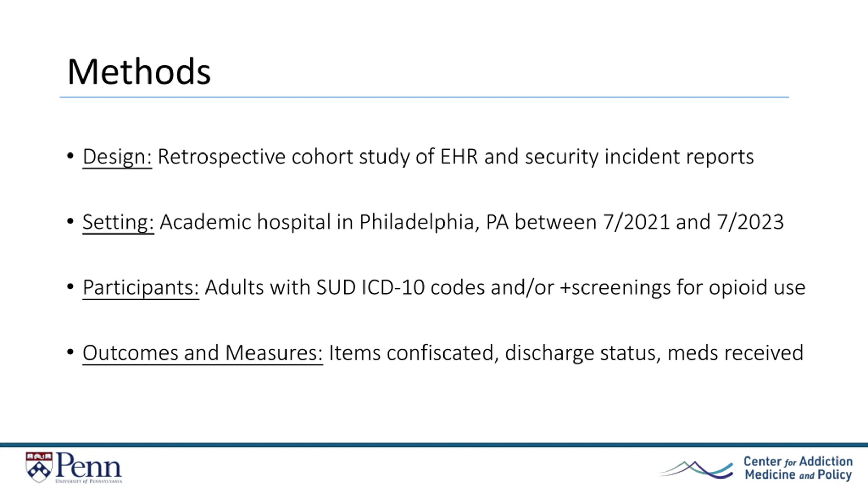The width and height of the screenshot is (868, 488).
Task: Click the 7/2021 date text
Action: point(636,222)
